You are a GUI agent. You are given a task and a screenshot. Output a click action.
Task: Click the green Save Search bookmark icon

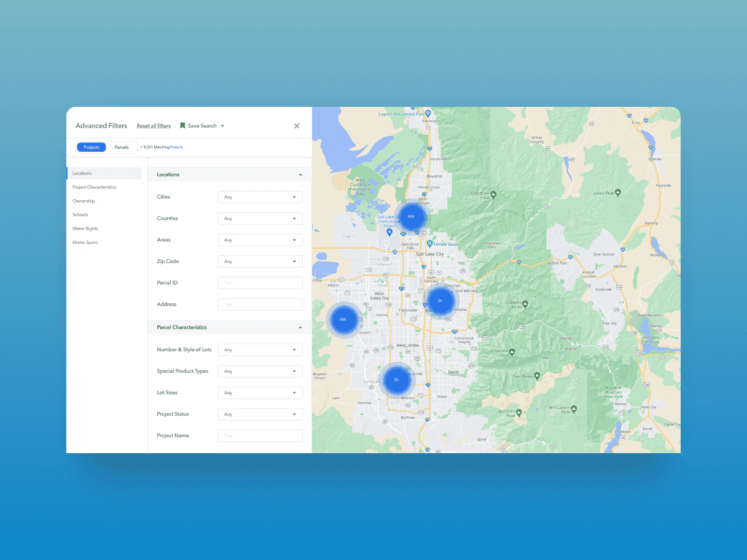(182, 126)
